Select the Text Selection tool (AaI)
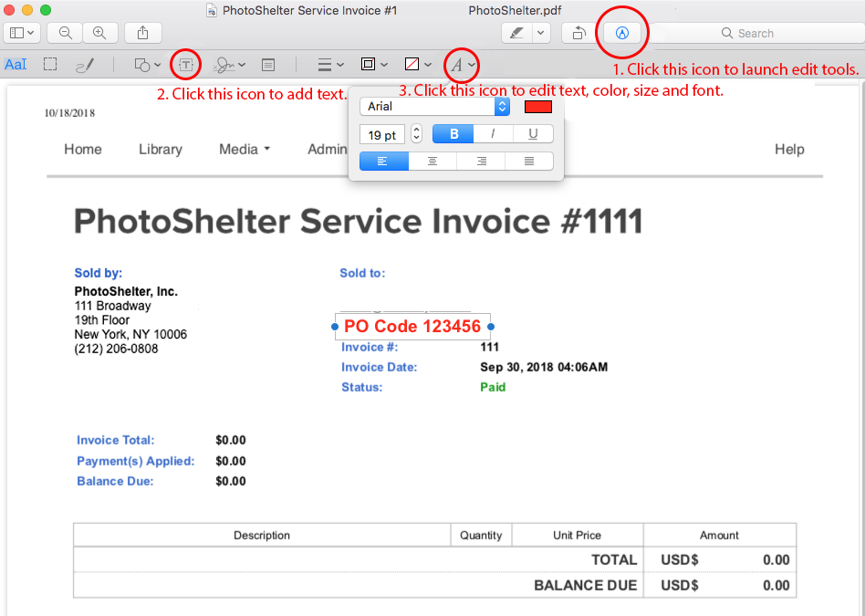This screenshot has height=616, width=865. [x=16, y=65]
